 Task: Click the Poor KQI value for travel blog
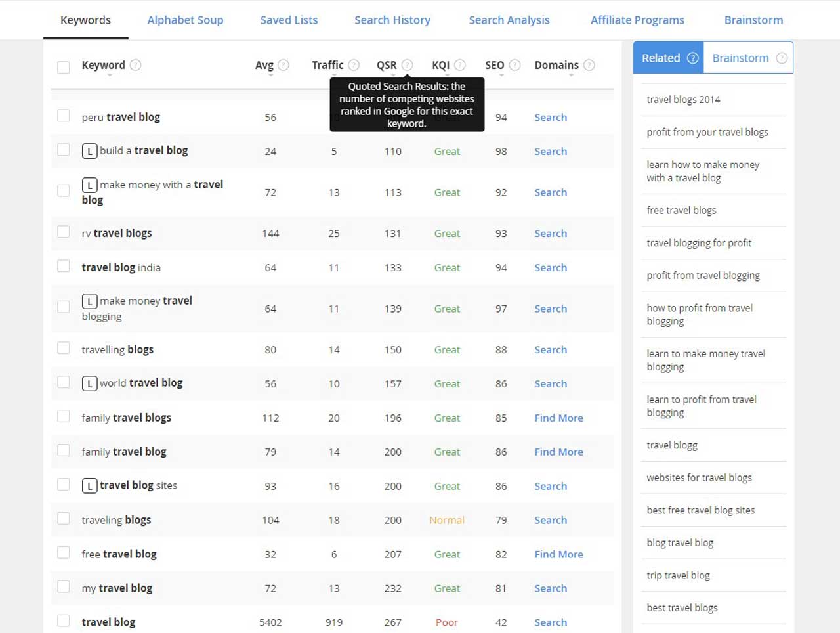tap(447, 623)
